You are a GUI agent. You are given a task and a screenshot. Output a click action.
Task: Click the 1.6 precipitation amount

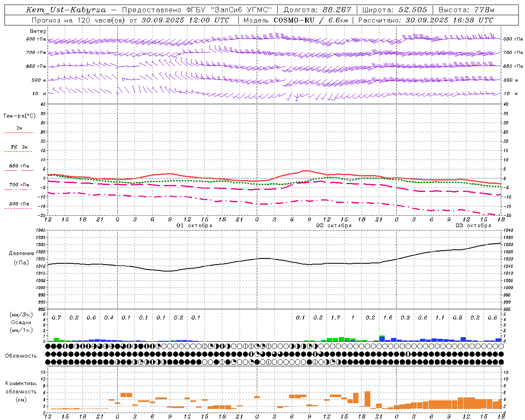(x=388, y=318)
